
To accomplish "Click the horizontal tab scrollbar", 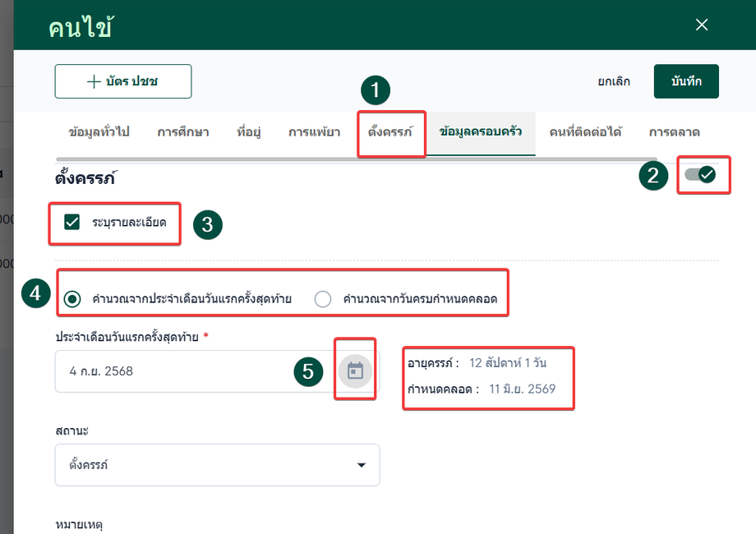I will 357,159.
